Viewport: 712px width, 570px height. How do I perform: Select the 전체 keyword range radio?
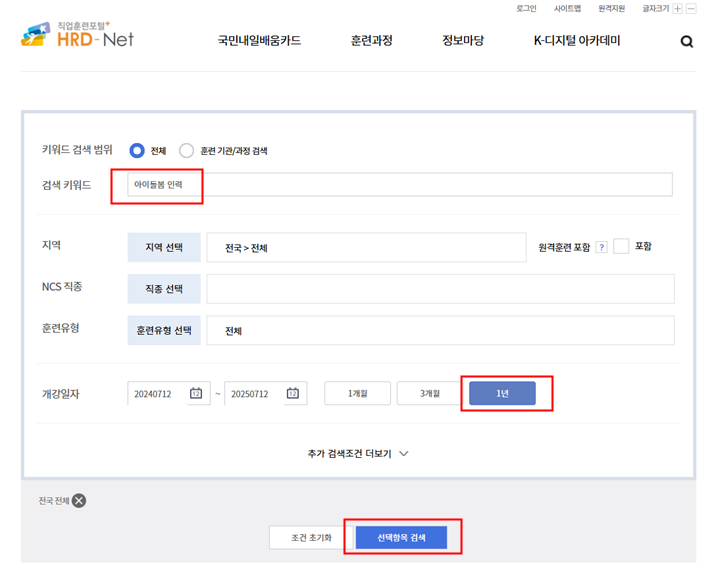pos(137,150)
